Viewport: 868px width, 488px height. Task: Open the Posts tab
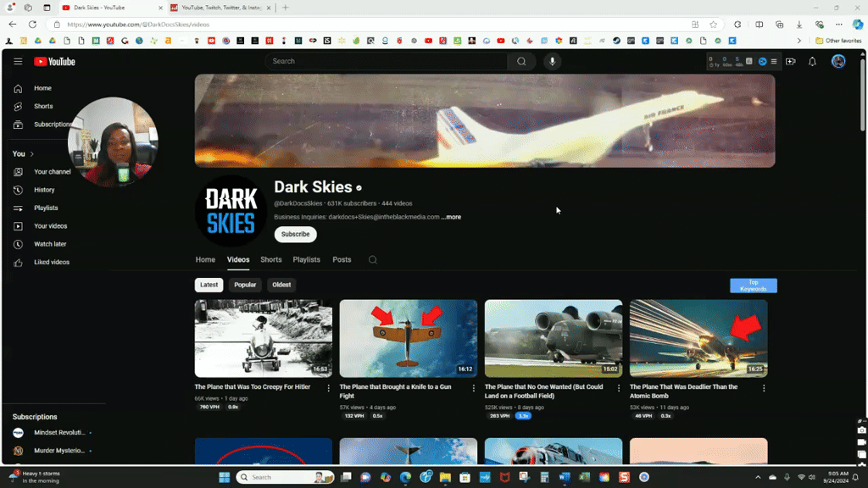(342, 259)
